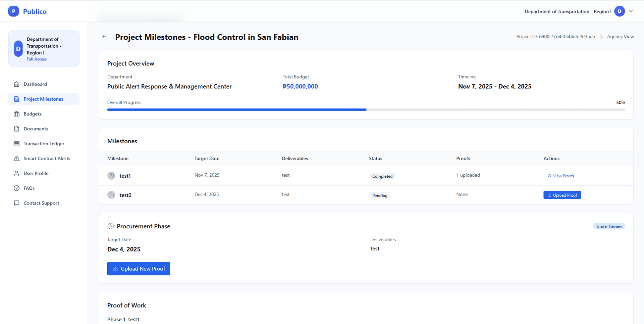Click the Overall Progress bar
Image resolution: width=644 pixels, height=324 pixels.
(366, 110)
